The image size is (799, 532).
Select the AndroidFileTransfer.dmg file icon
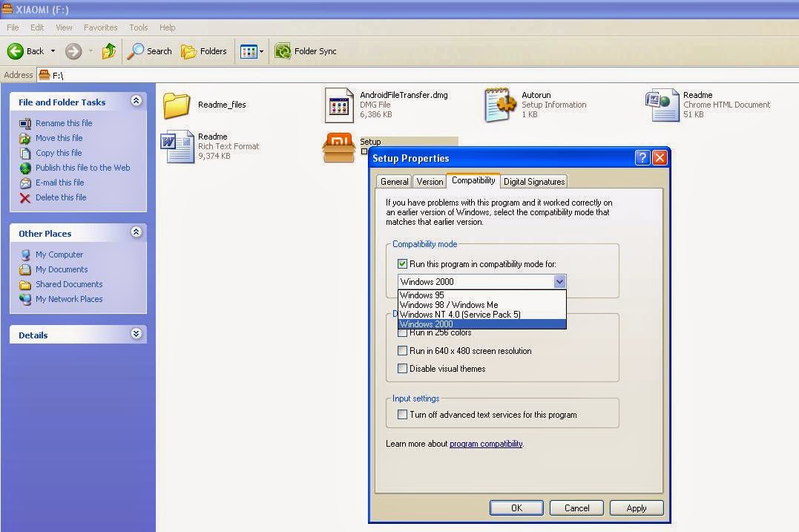tap(339, 105)
